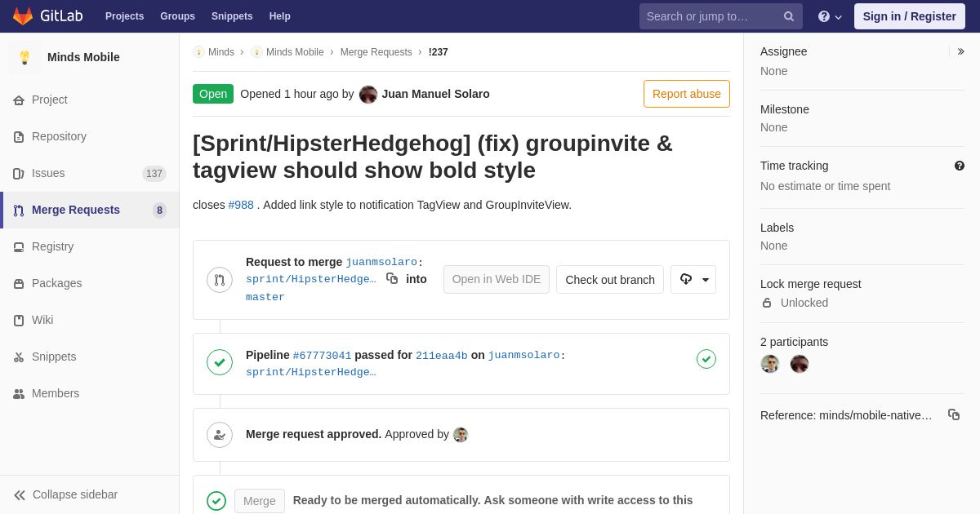Screen dimensions: 980x514
Task: Click Sign in / Register button
Action: (x=910, y=16)
